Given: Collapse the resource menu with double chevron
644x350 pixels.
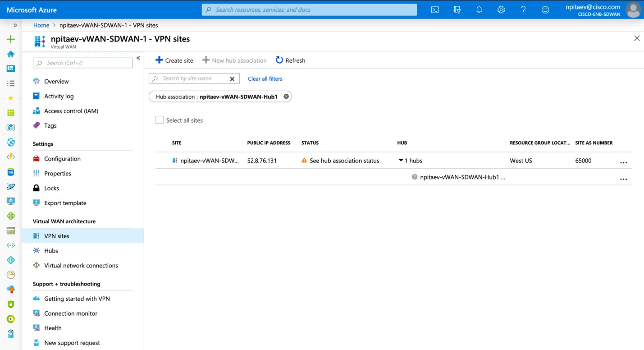Looking at the screenshot, I should point(138,58).
